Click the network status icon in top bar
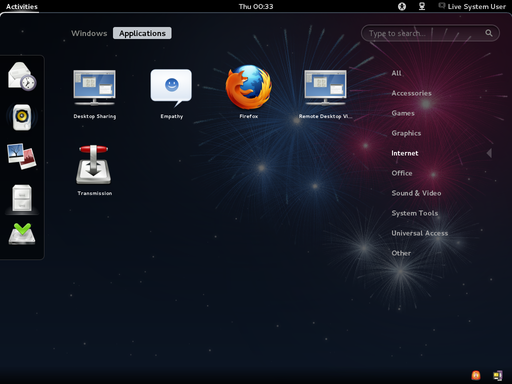Screen dimensions: 512x384 pos(422,6)
